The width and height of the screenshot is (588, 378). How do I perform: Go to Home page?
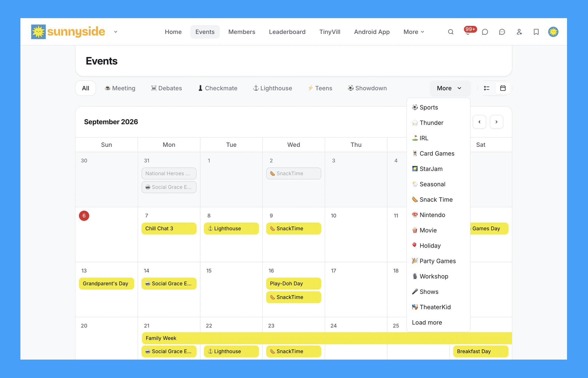click(x=173, y=32)
